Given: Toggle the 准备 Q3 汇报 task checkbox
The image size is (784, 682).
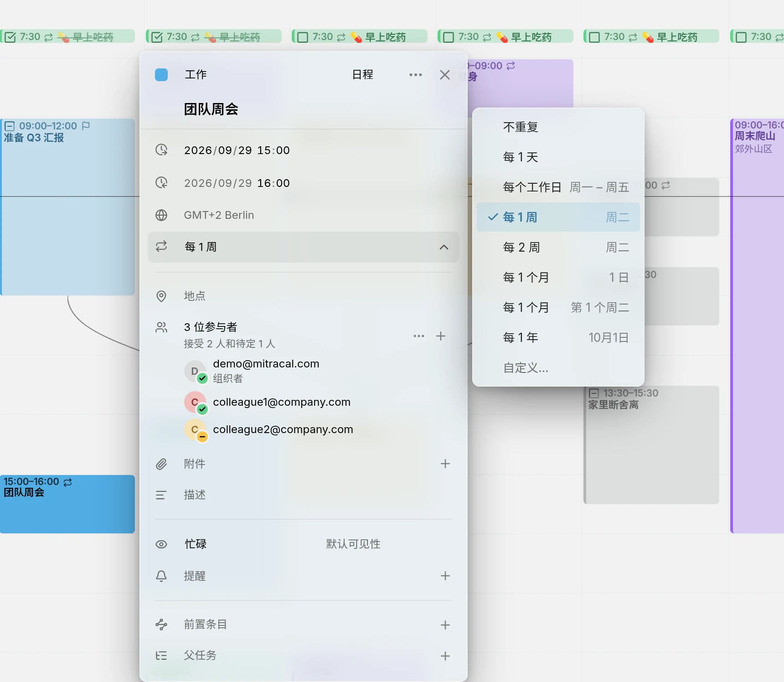Looking at the screenshot, I should tap(10, 126).
